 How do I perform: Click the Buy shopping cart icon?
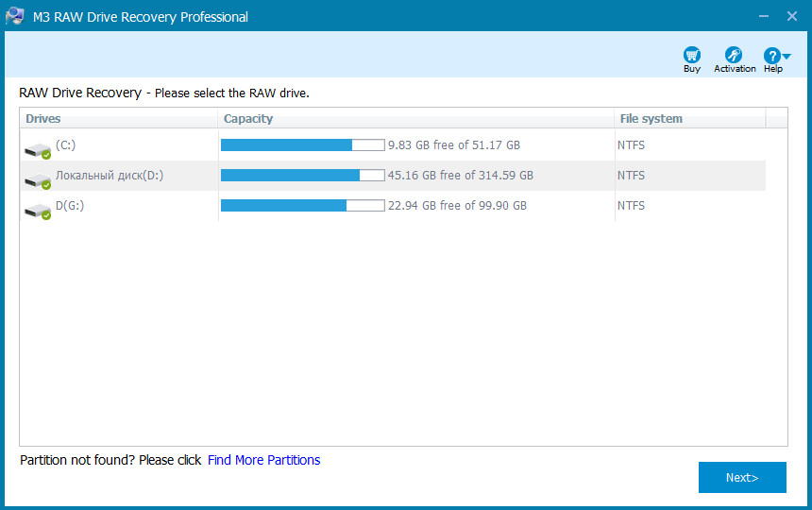(x=692, y=55)
